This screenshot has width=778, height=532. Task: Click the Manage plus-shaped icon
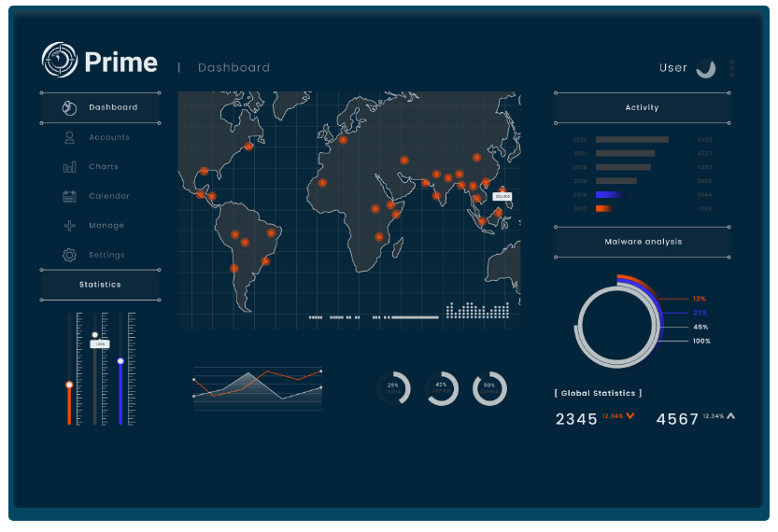69,226
